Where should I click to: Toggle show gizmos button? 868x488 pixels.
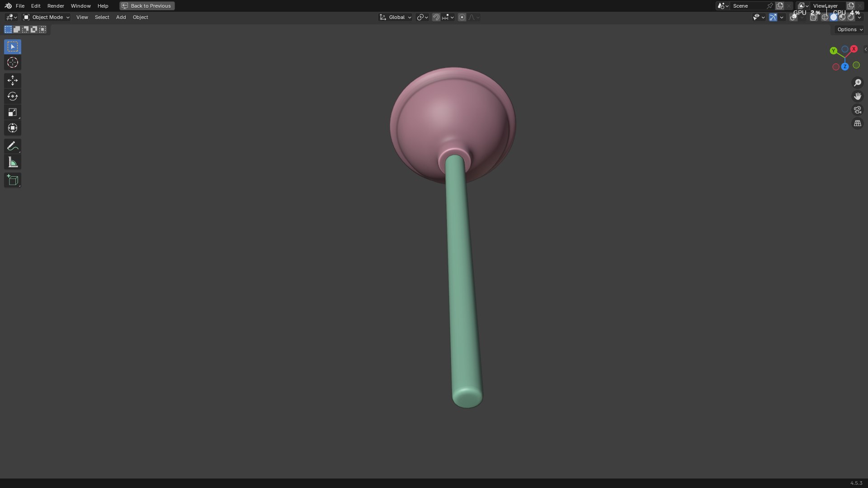(773, 17)
